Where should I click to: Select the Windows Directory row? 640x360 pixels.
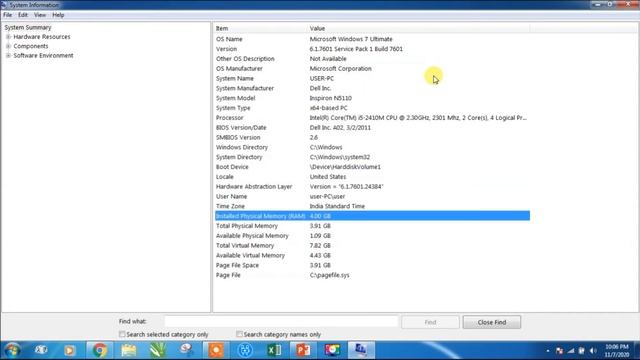[x=372, y=147]
